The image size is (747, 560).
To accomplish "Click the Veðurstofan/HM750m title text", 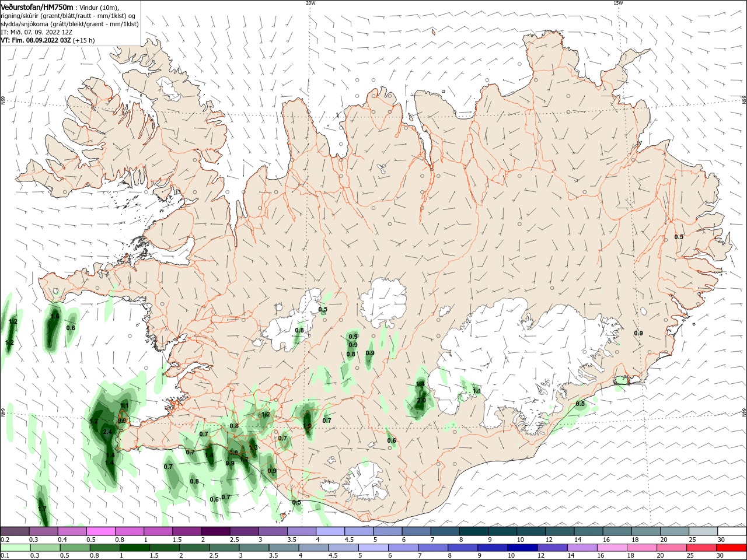I will (37, 6).
